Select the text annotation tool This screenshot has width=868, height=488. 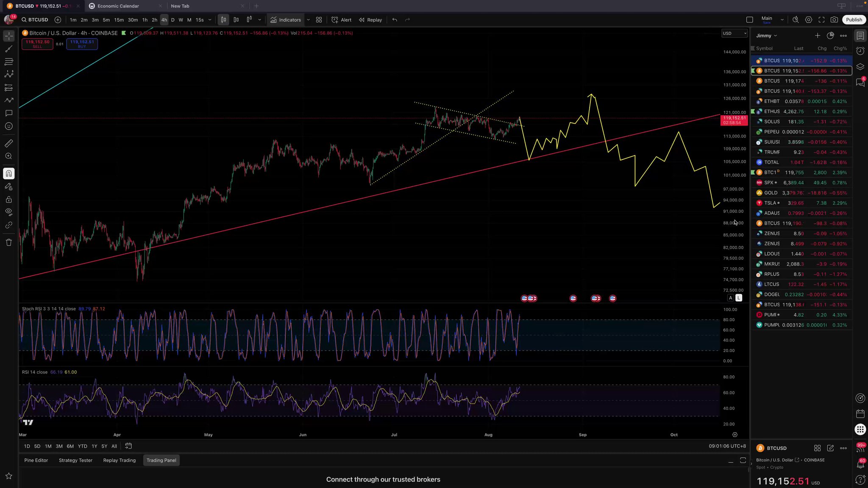pyautogui.click(x=8, y=113)
